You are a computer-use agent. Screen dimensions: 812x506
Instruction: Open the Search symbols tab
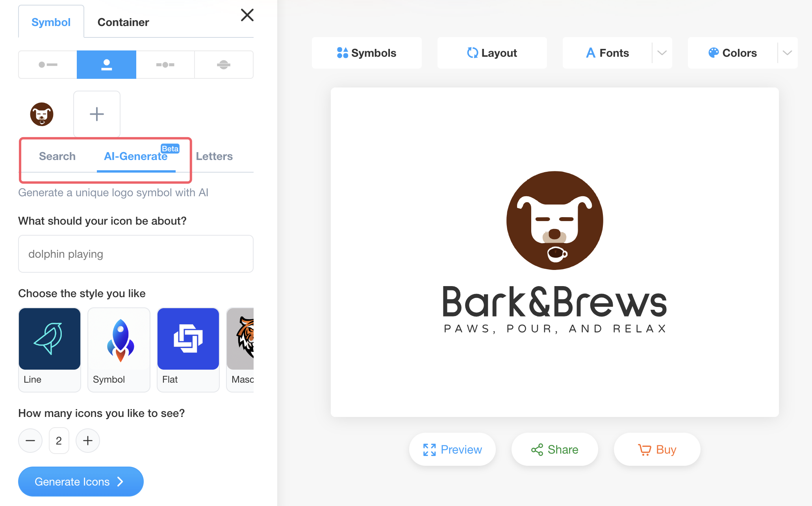click(x=57, y=156)
